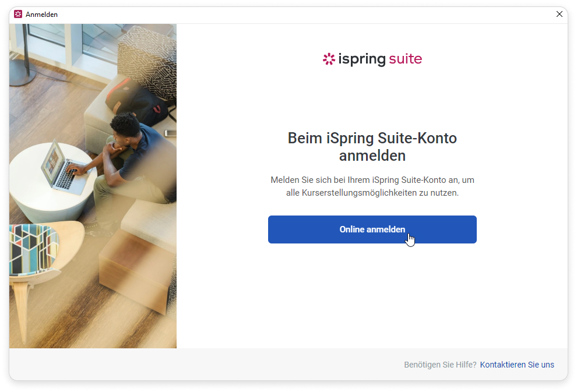Open the Kontaktieren Sie uns link

[516, 365]
